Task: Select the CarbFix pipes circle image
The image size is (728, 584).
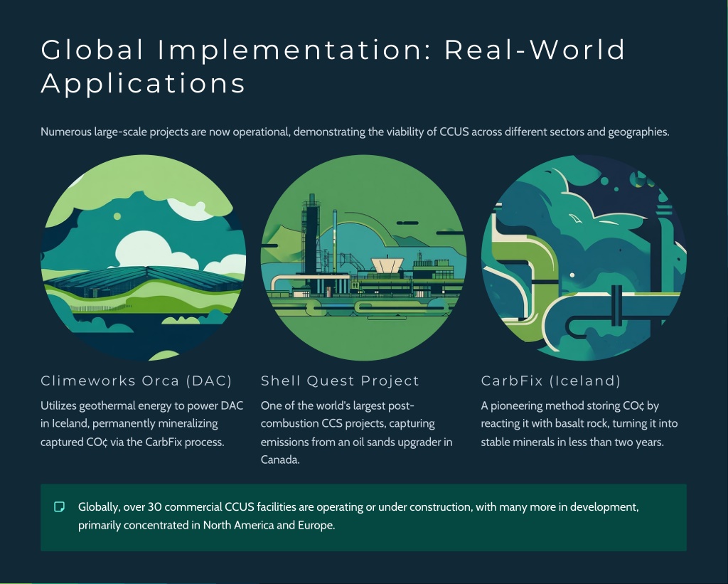Action: [x=584, y=258]
